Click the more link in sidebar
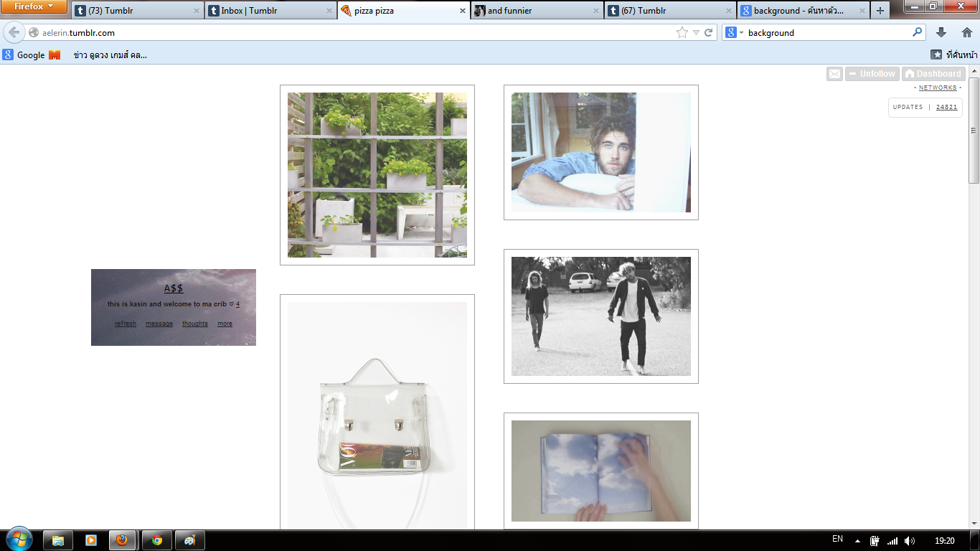 225,324
